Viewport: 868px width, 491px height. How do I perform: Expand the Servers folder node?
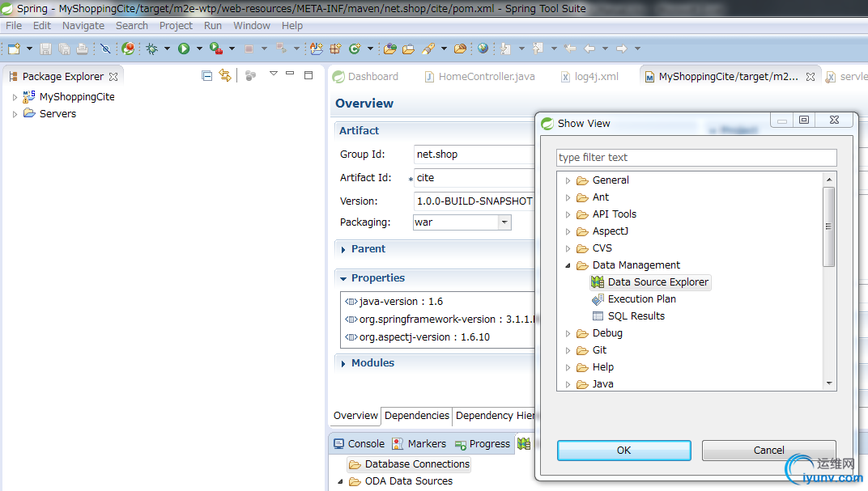pos(15,114)
